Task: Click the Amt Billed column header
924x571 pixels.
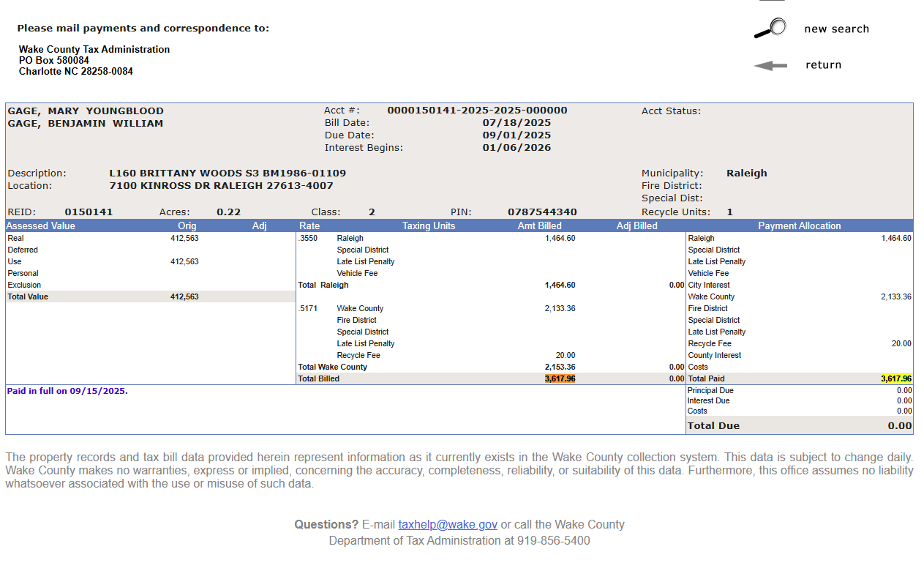Action: coord(539,226)
